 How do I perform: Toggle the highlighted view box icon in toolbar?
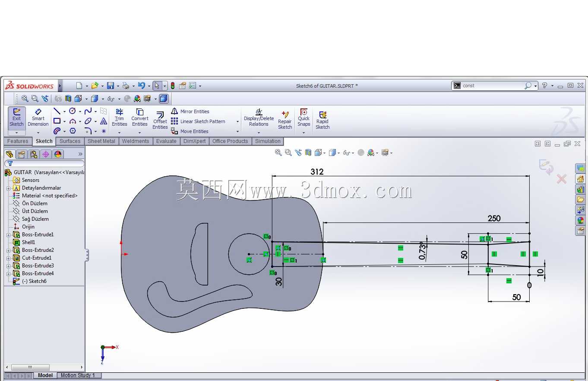164,98
